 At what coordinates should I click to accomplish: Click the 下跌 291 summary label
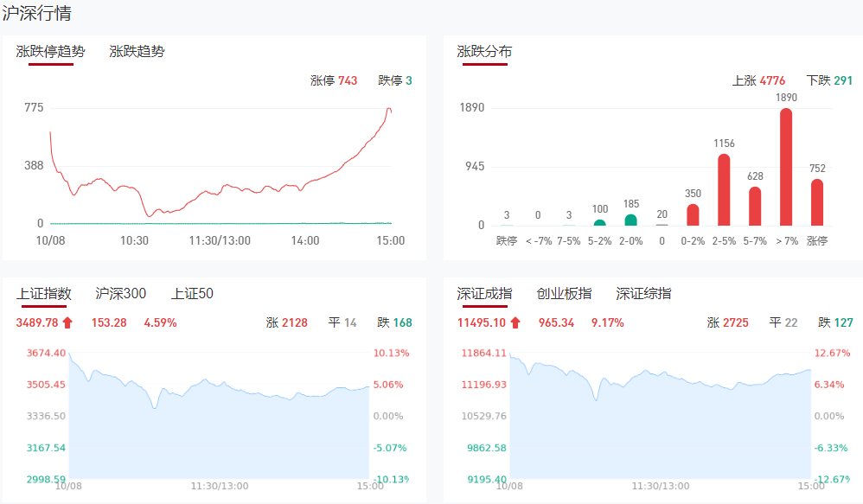(x=829, y=81)
